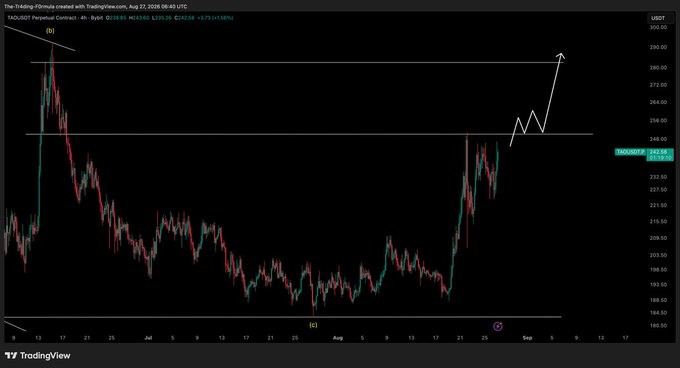Click the purple lightning event icon
Viewport: 680px width, 368px height.
(x=498, y=326)
